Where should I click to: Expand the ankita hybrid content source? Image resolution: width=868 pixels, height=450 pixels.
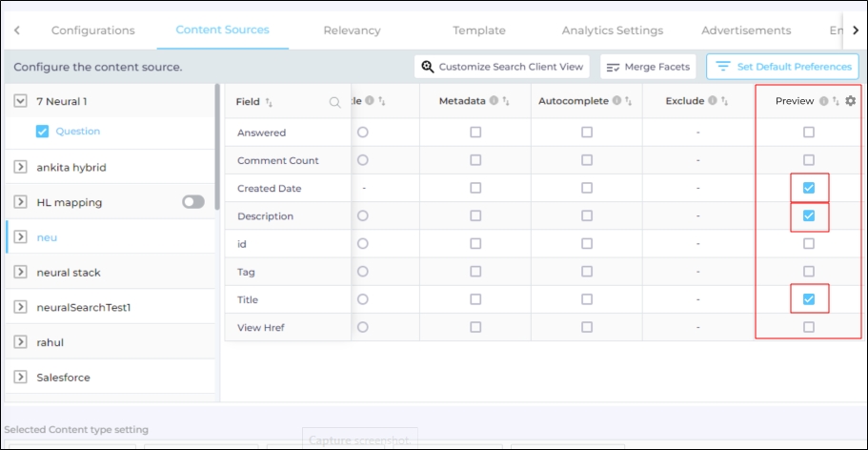[x=21, y=168]
